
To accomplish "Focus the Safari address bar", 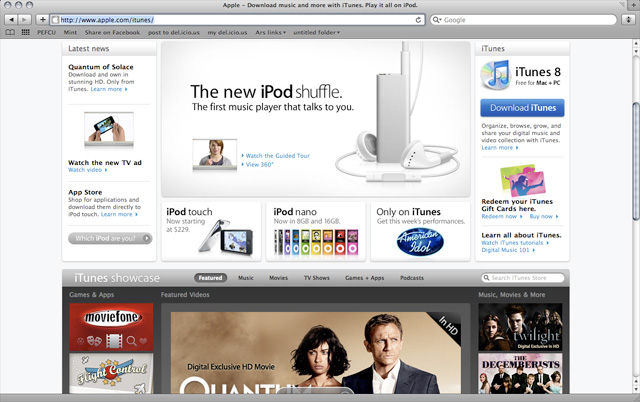I will (238, 20).
